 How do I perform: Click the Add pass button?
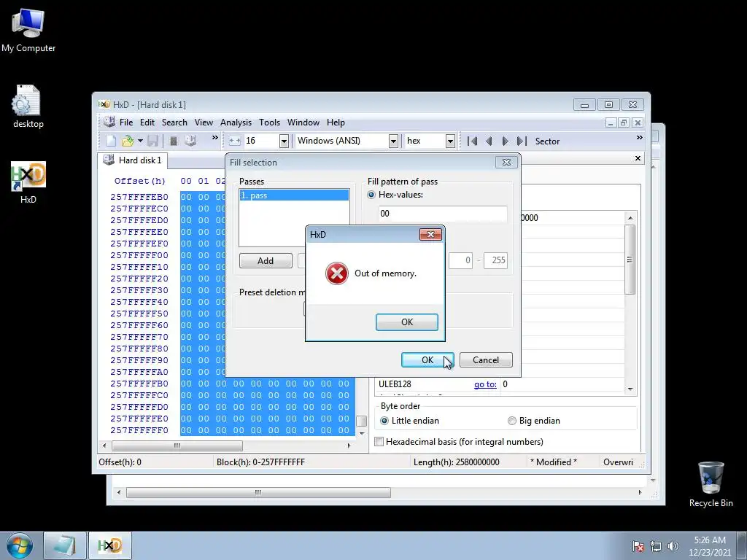click(x=266, y=261)
